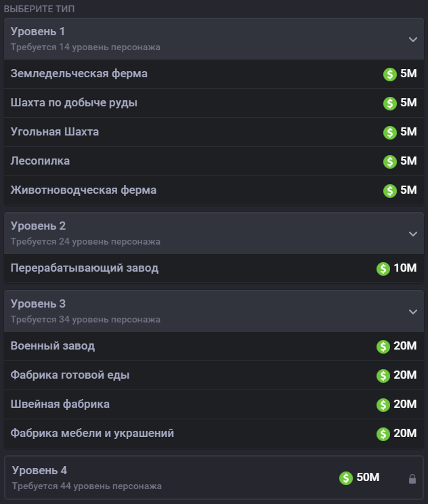This screenshot has height=504, width=428.
Task: Click the dollar icon beside Перерабатывающий завод
Action: pyautogui.click(x=383, y=269)
